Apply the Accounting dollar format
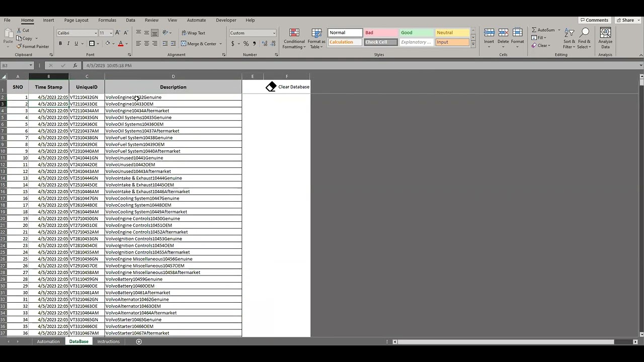This screenshot has height=362, width=644. pos(232,44)
